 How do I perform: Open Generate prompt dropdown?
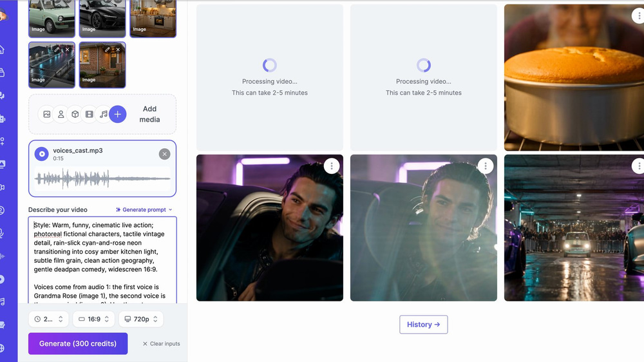point(144,209)
